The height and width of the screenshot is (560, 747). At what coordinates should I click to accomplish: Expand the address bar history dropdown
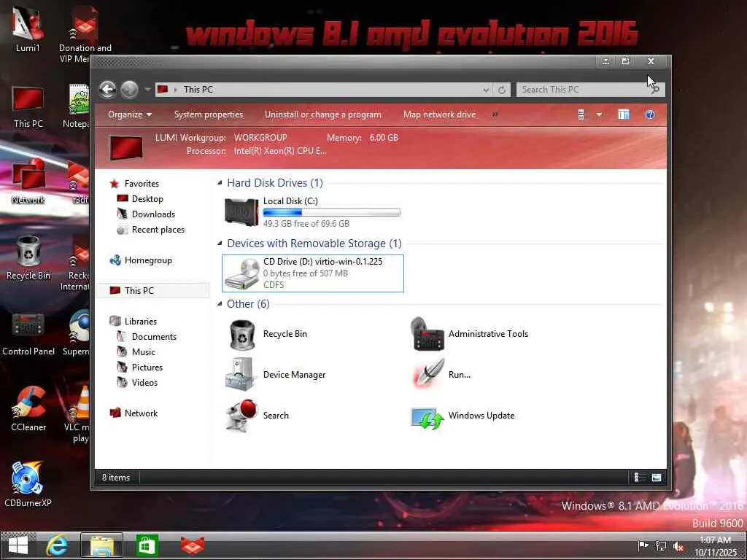click(x=485, y=90)
